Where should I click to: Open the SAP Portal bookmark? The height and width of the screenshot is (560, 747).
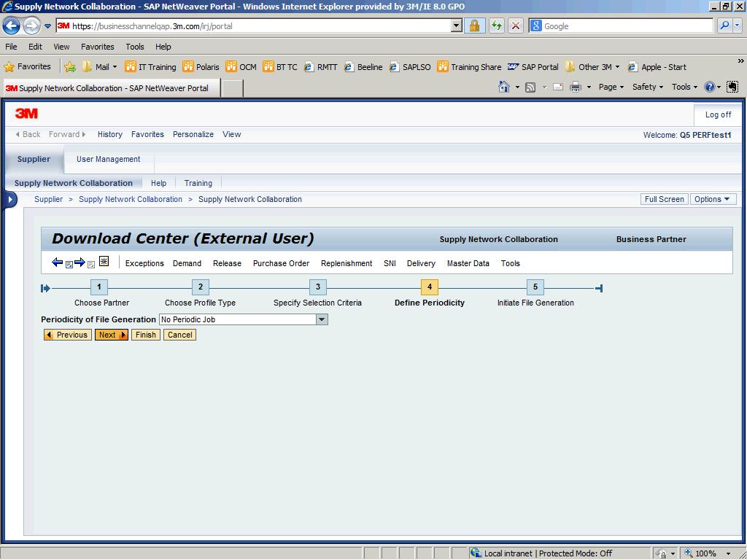(533, 67)
